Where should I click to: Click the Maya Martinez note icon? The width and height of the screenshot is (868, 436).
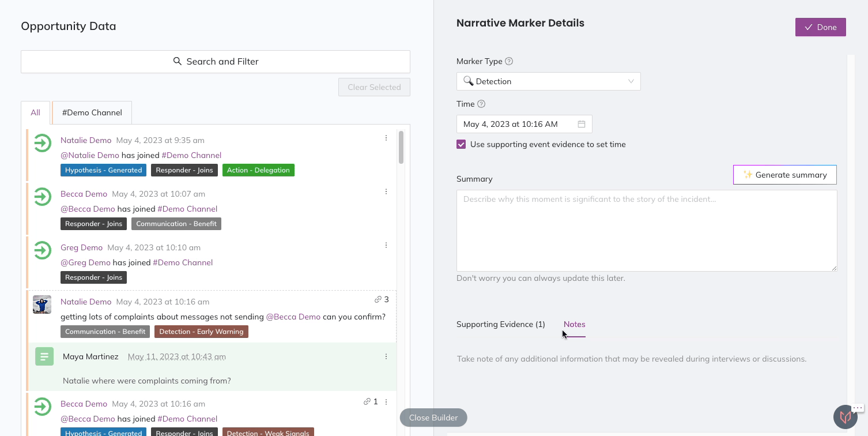[44, 356]
